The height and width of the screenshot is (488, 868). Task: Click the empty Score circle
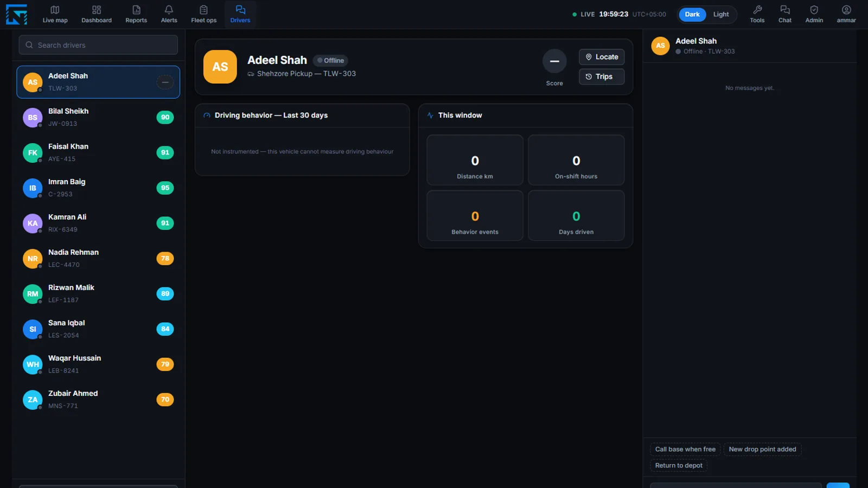tap(554, 61)
